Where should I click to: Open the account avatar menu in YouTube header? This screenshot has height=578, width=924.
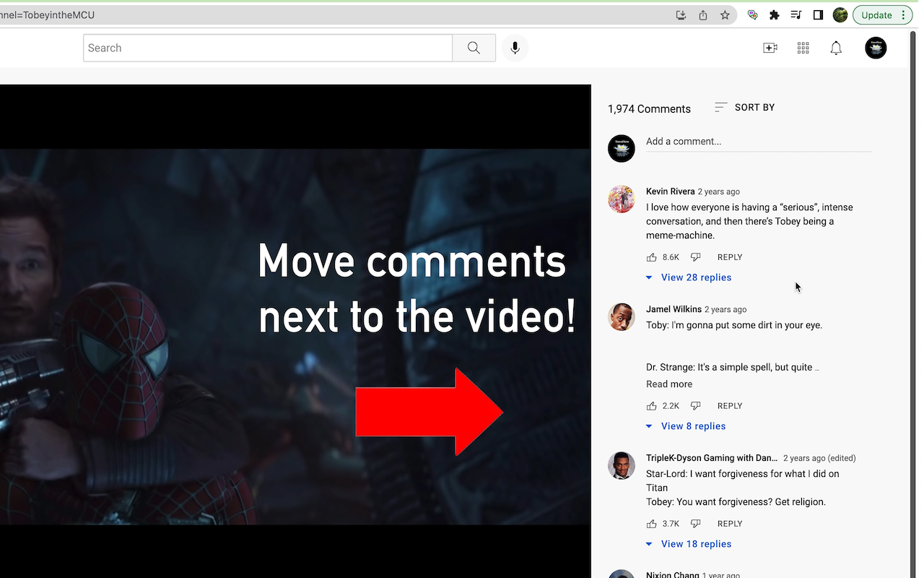[x=876, y=48]
